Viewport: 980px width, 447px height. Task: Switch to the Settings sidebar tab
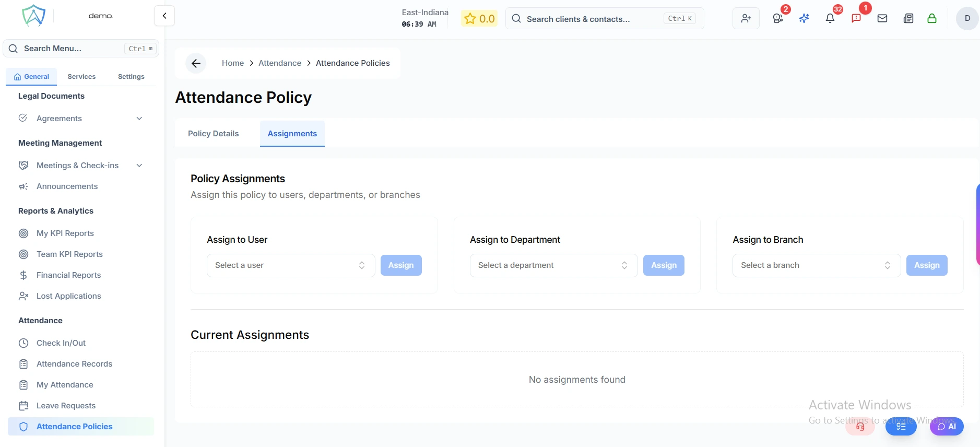131,77
